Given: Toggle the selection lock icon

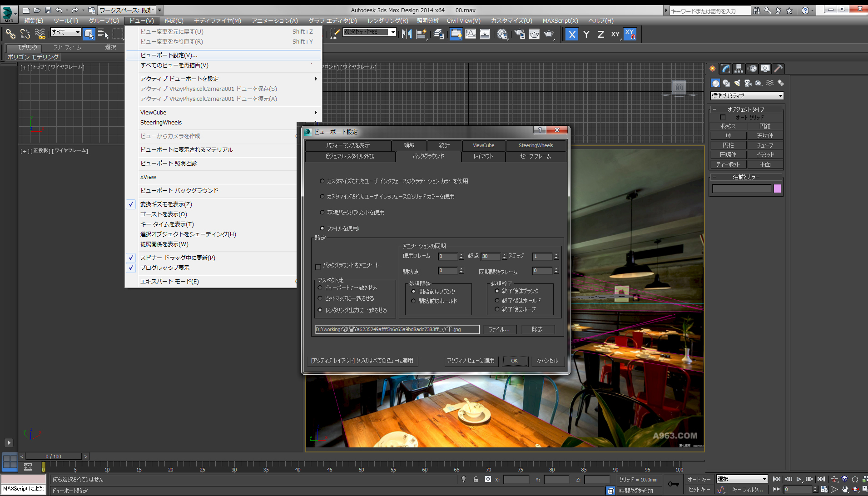Looking at the screenshot, I should pyautogui.click(x=476, y=479).
